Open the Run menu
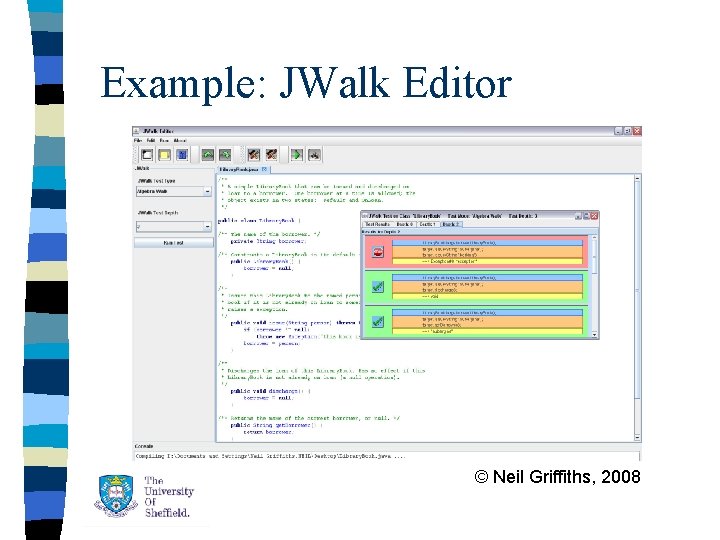 coord(164,141)
